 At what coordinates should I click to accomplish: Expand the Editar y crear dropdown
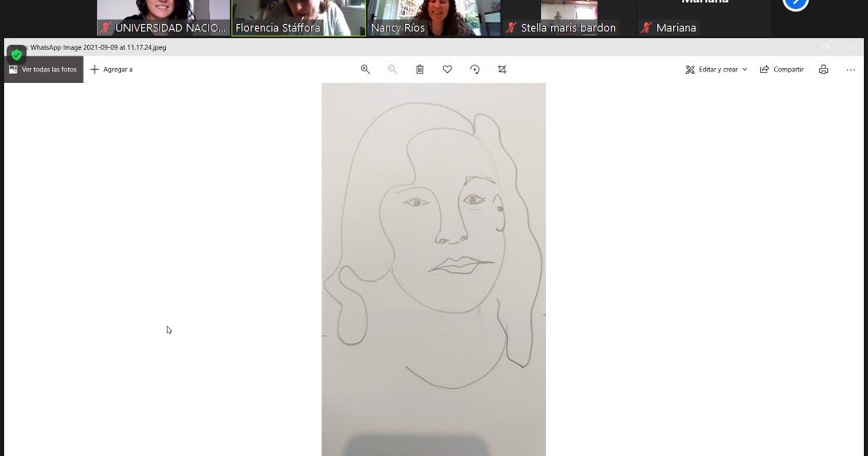click(x=716, y=70)
